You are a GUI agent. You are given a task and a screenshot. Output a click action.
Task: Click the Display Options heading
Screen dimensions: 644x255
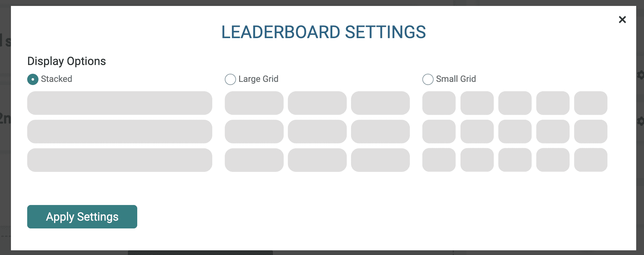[66, 61]
